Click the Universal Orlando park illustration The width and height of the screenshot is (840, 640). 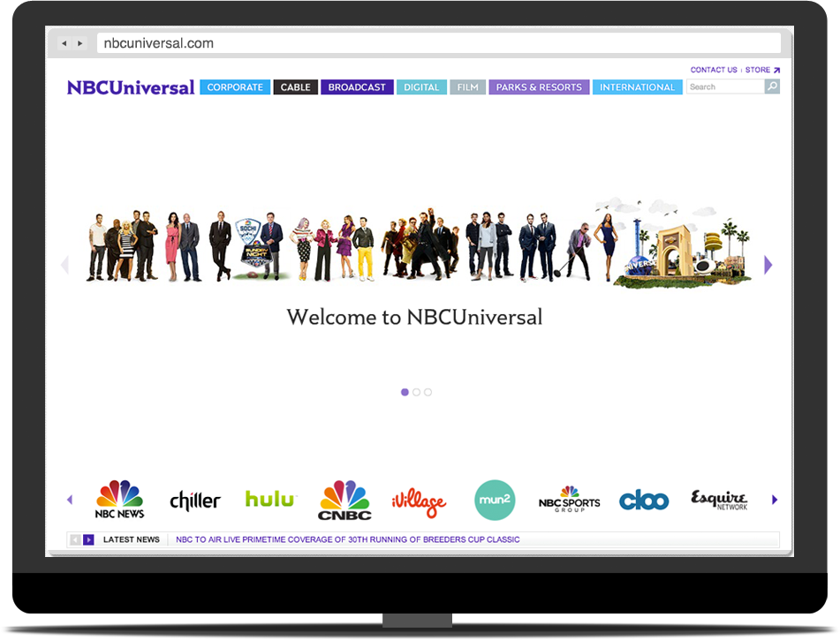(x=682, y=244)
